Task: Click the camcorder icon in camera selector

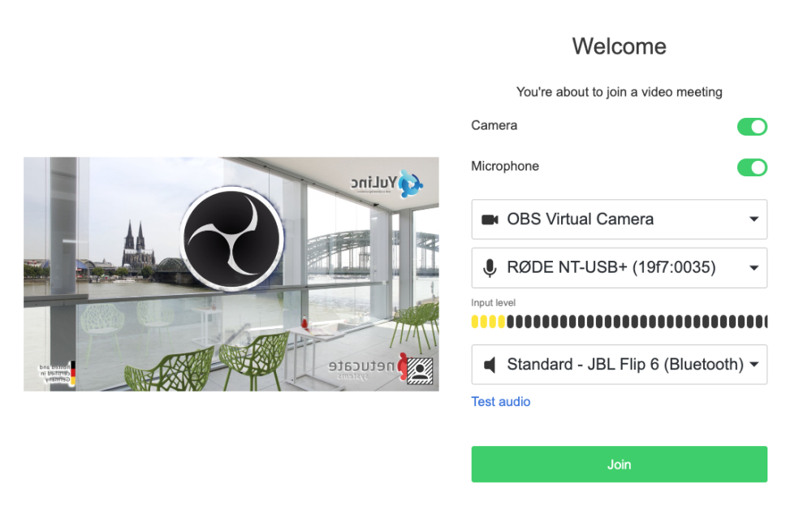Action: tap(490, 219)
